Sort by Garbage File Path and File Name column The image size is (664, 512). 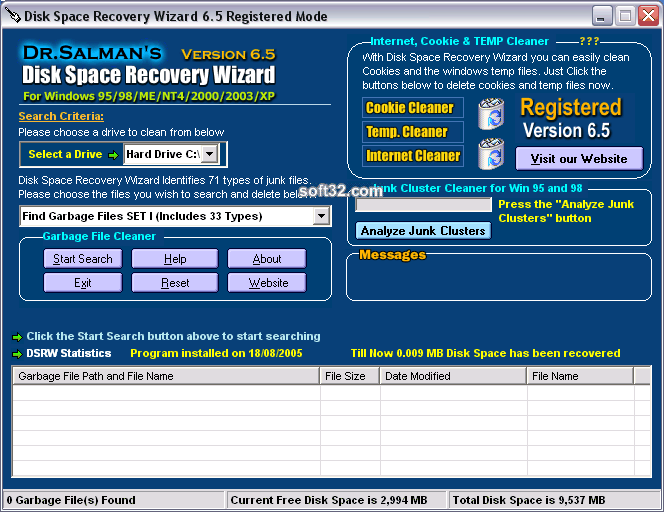(x=166, y=376)
